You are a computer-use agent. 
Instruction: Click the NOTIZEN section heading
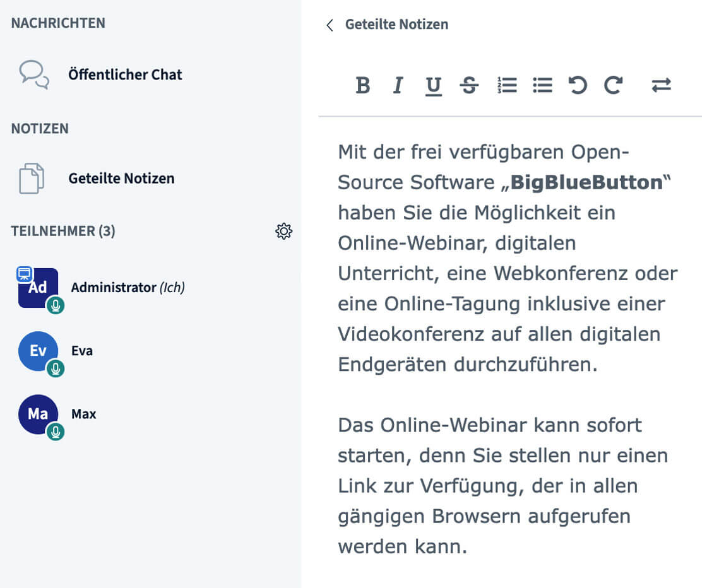click(x=40, y=129)
